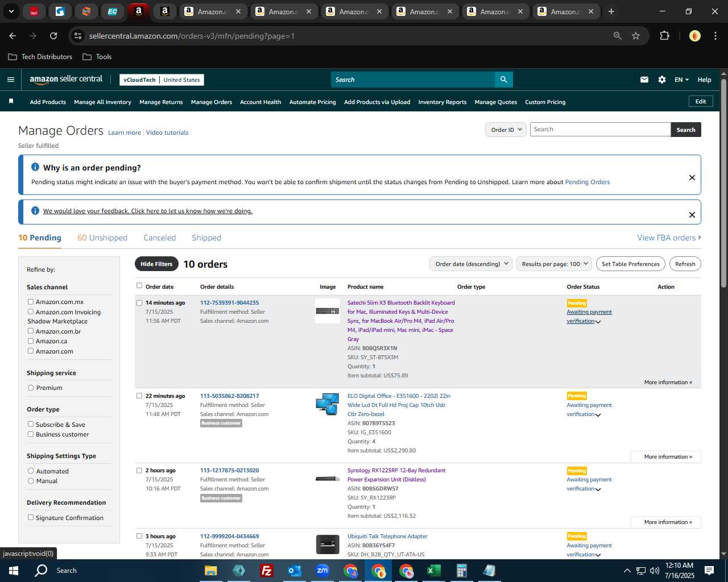
Task: Open the Order date (descending) sort dropdown
Action: (471, 264)
